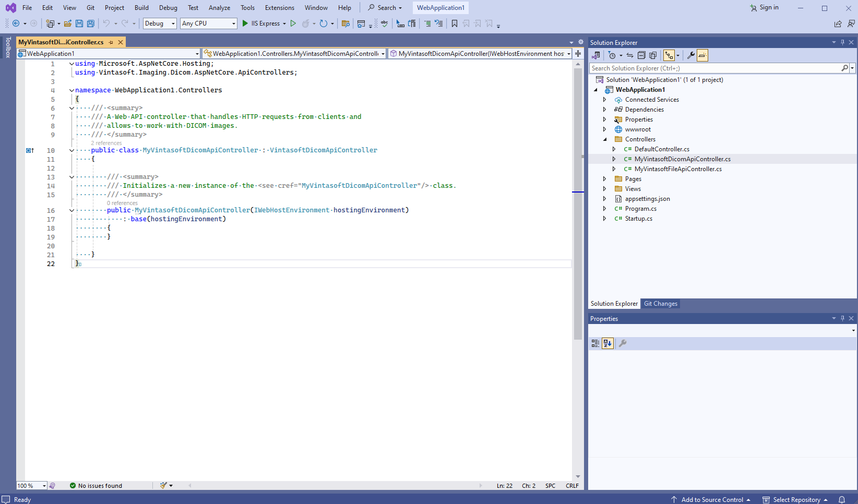Click the Open File folder icon in toolbar
This screenshot has height=504, width=858.
pos(68,23)
